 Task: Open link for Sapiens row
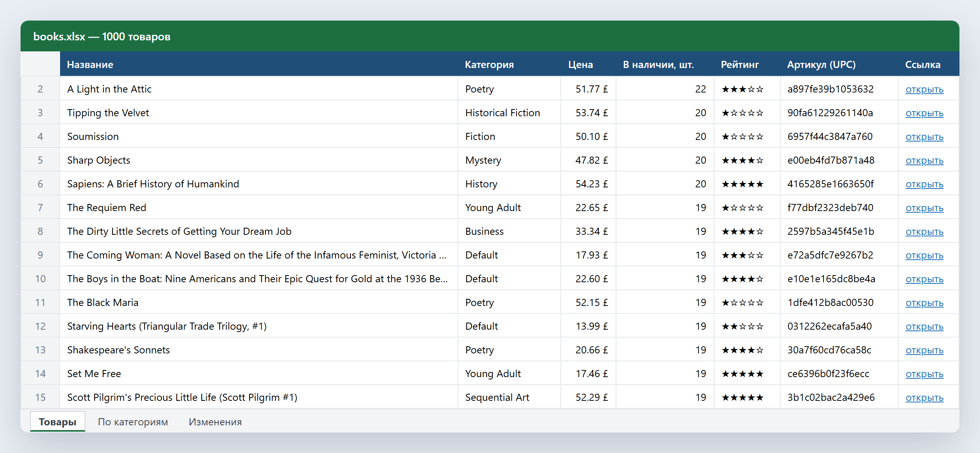coord(924,184)
